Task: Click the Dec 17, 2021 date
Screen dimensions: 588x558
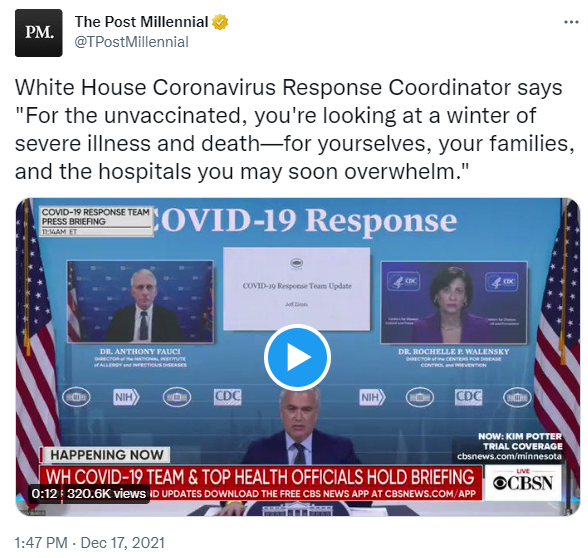Action: [123, 543]
